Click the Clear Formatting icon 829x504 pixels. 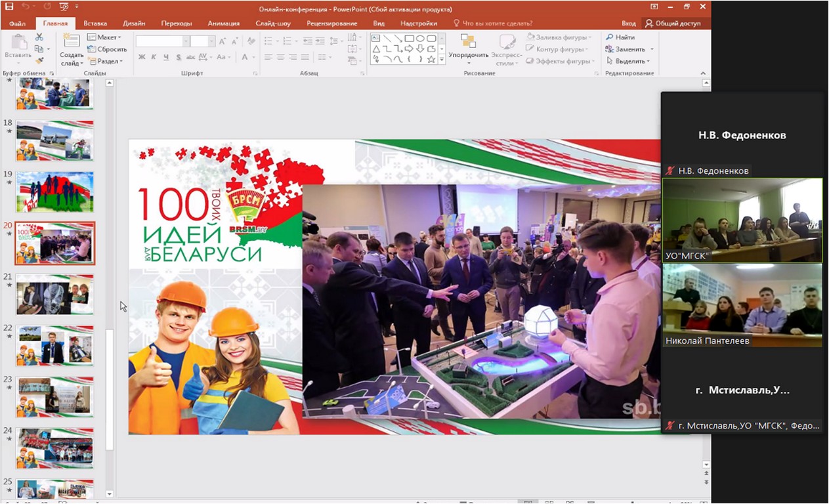251,41
